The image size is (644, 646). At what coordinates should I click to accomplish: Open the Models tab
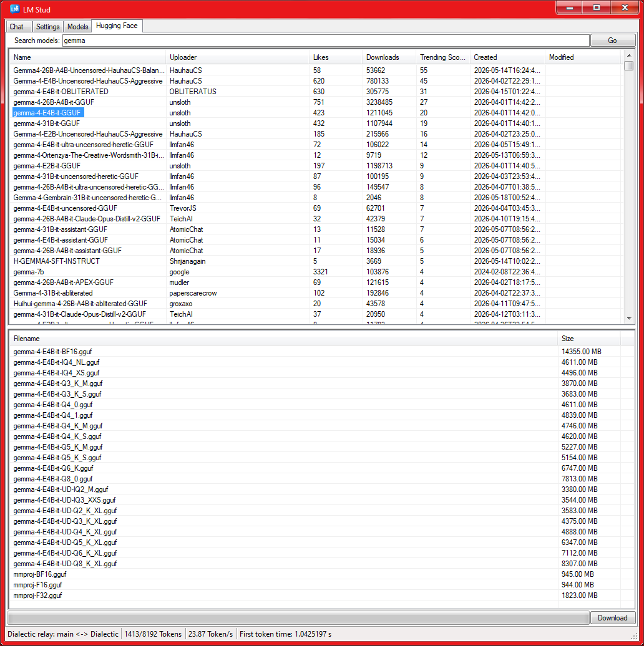pos(77,27)
